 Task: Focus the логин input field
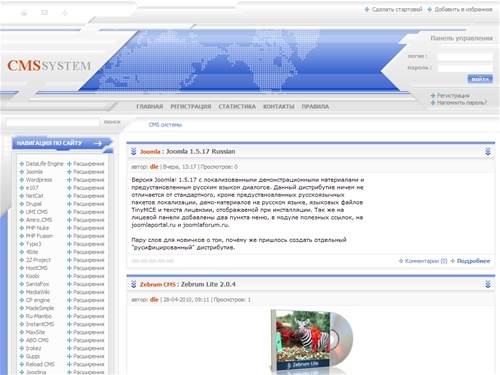coord(465,57)
